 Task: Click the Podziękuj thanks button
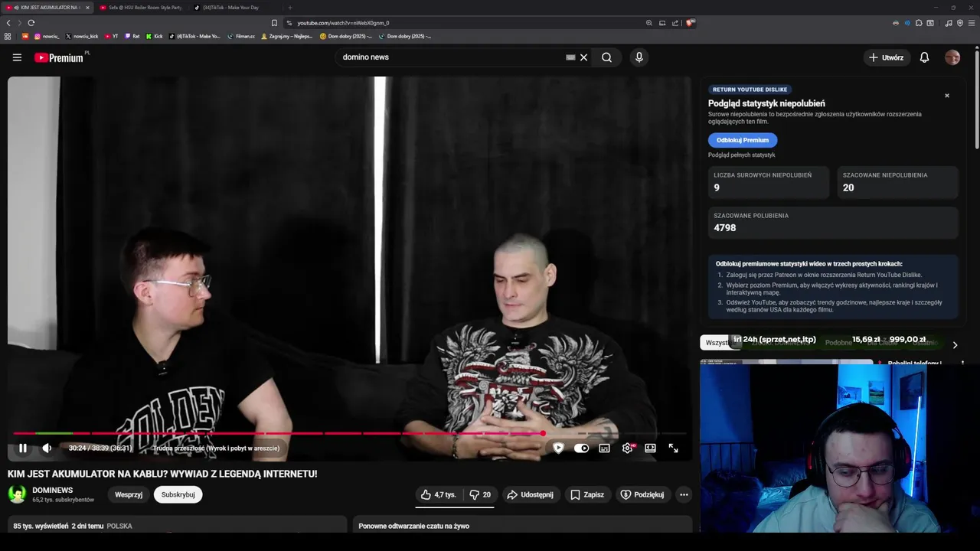pos(642,494)
